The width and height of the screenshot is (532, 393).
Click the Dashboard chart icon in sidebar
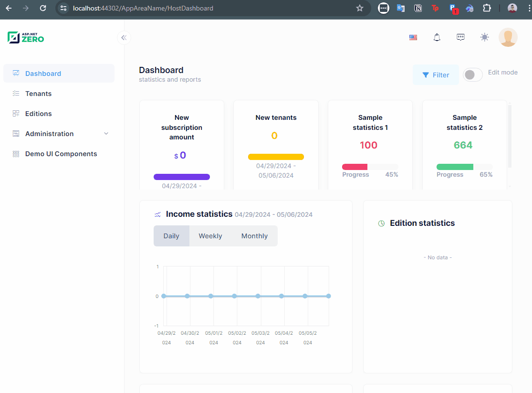16,74
